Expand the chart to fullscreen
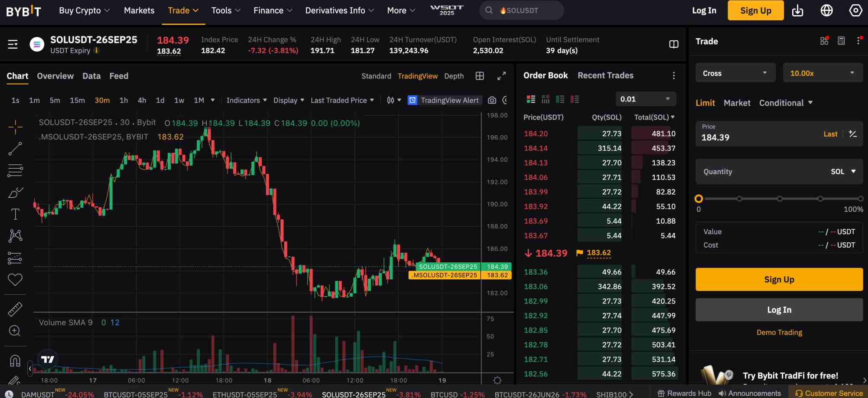 point(502,76)
